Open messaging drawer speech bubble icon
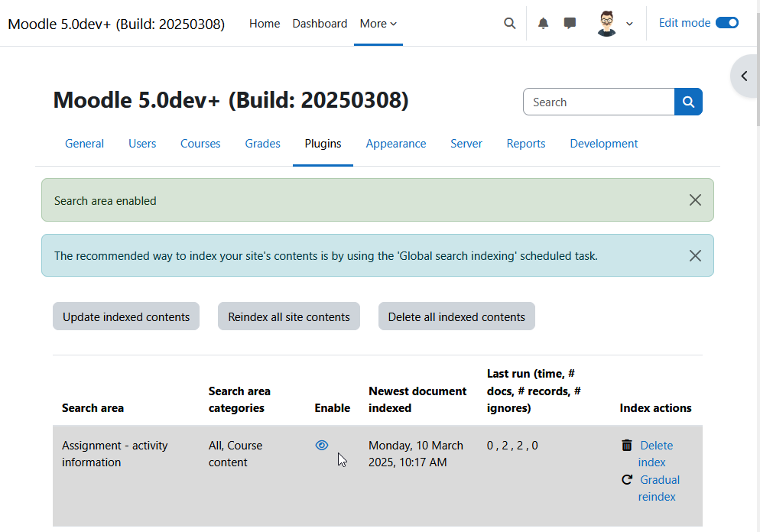This screenshot has width=760, height=532. [x=570, y=23]
